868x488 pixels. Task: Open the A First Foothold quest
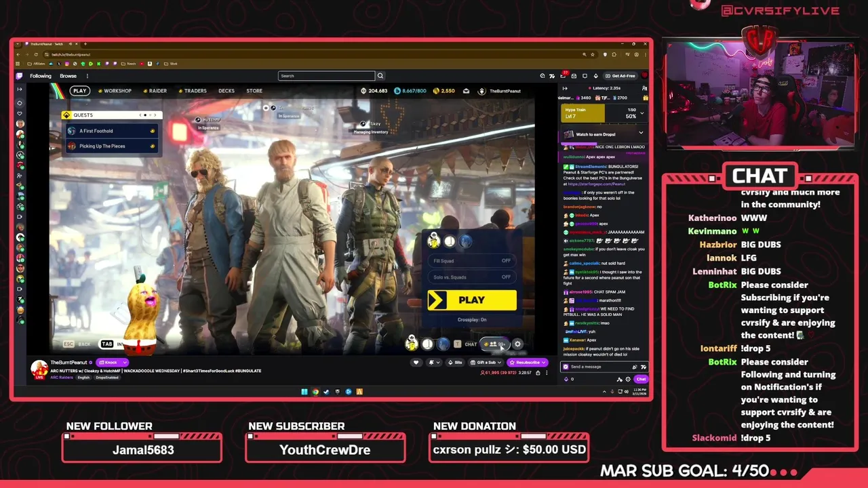[x=111, y=131]
